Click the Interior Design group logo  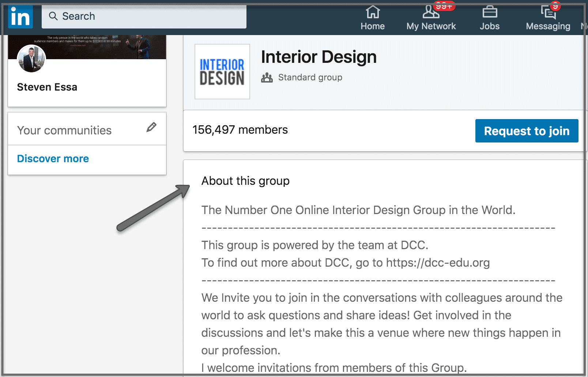click(x=222, y=72)
